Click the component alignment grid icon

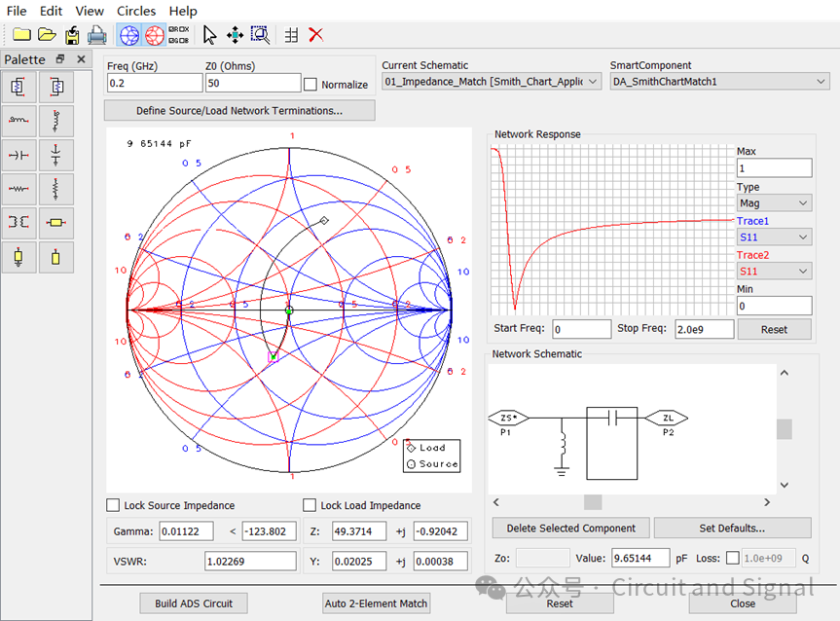(291, 35)
